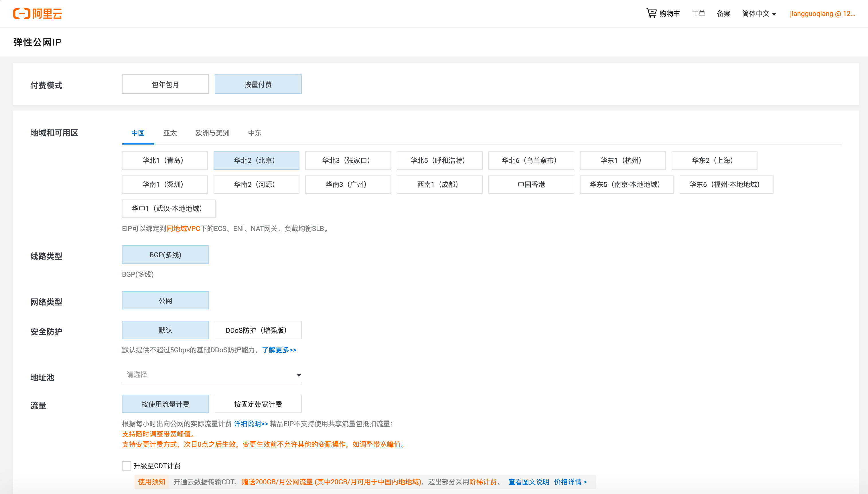
Task: Choose region 华南1（深圳）
Action: tap(165, 185)
